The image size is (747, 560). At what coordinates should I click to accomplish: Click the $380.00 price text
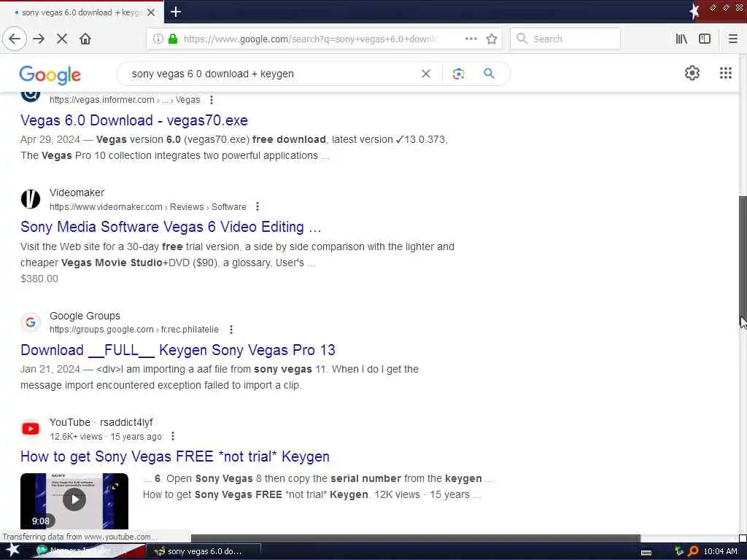(x=39, y=279)
